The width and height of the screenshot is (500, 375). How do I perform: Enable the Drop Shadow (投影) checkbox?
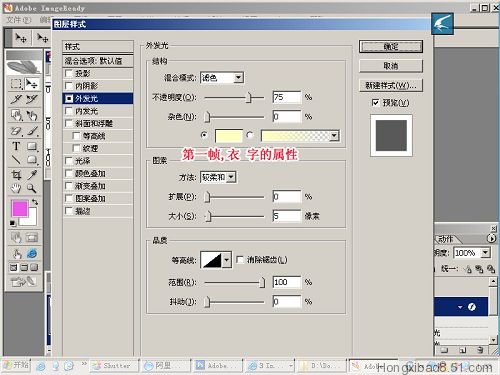pyautogui.click(x=69, y=73)
